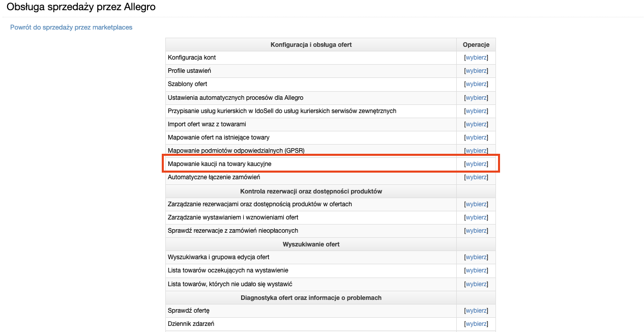
Task: Open wybierz for Lista towarów oczekujących na wystawienie
Action: (476, 270)
